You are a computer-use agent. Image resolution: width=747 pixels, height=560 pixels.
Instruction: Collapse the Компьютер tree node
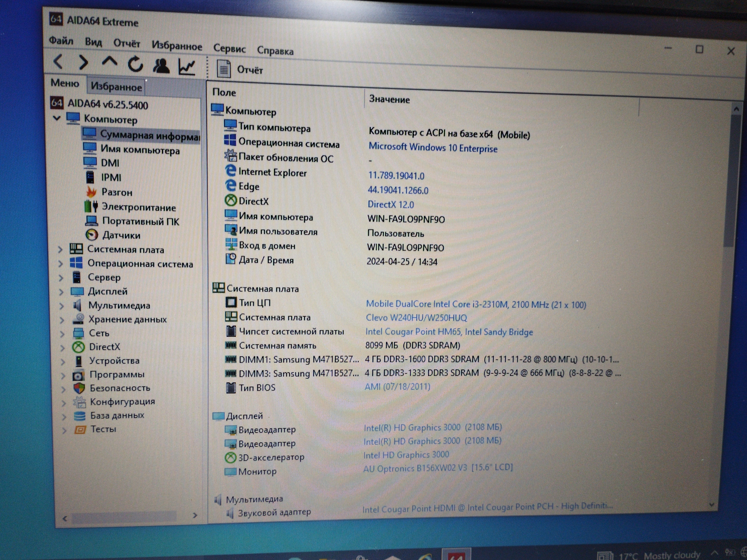coord(57,117)
